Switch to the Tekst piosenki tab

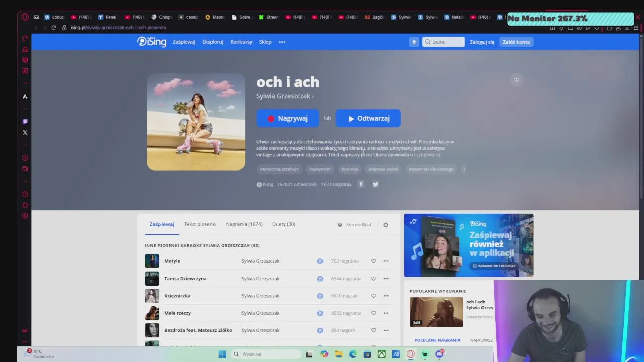click(200, 224)
